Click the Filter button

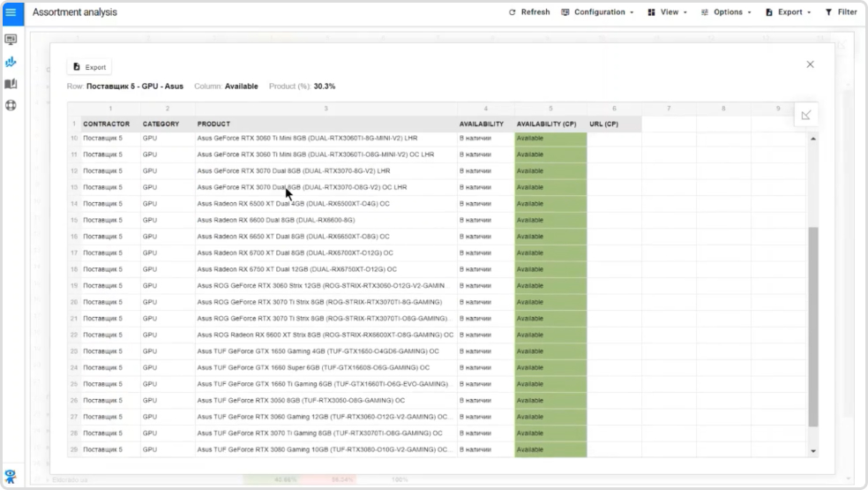(x=841, y=12)
